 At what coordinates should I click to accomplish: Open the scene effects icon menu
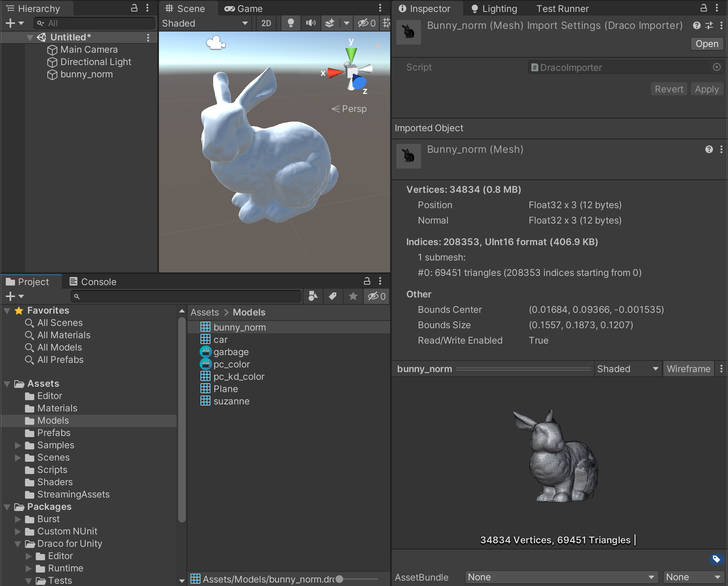[330, 23]
